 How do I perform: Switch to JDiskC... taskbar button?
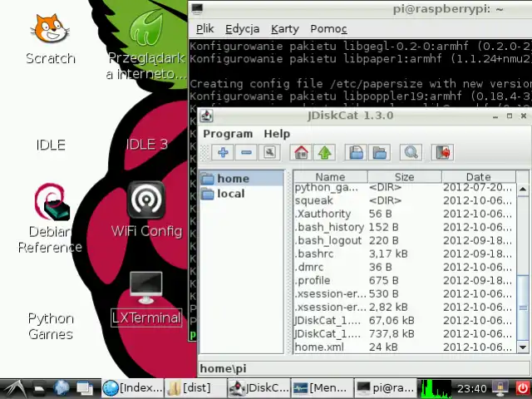point(259,388)
